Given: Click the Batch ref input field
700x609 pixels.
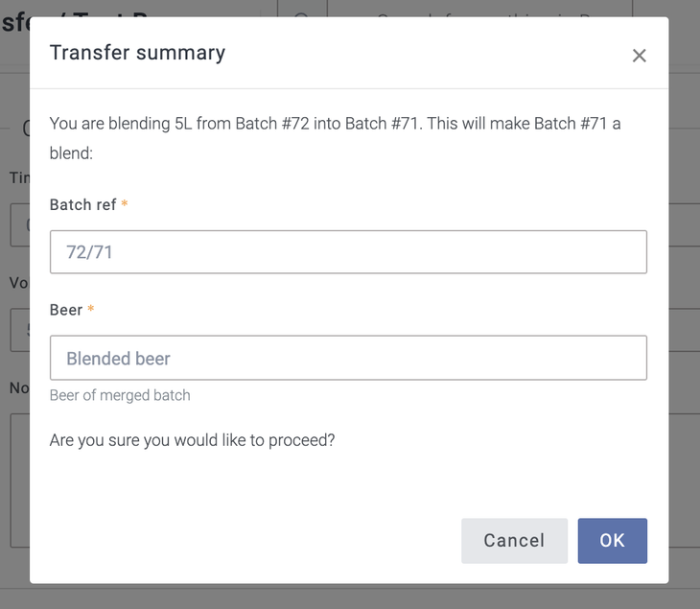Looking at the screenshot, I should [x=348, y=252].
